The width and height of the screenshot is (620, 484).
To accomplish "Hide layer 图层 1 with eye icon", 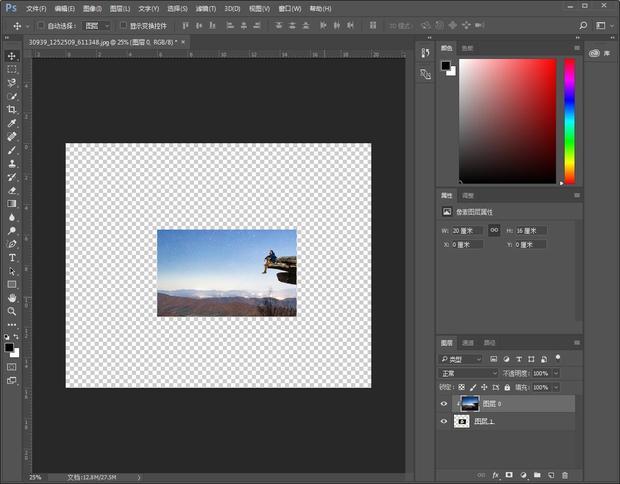I will click(444, 421).
